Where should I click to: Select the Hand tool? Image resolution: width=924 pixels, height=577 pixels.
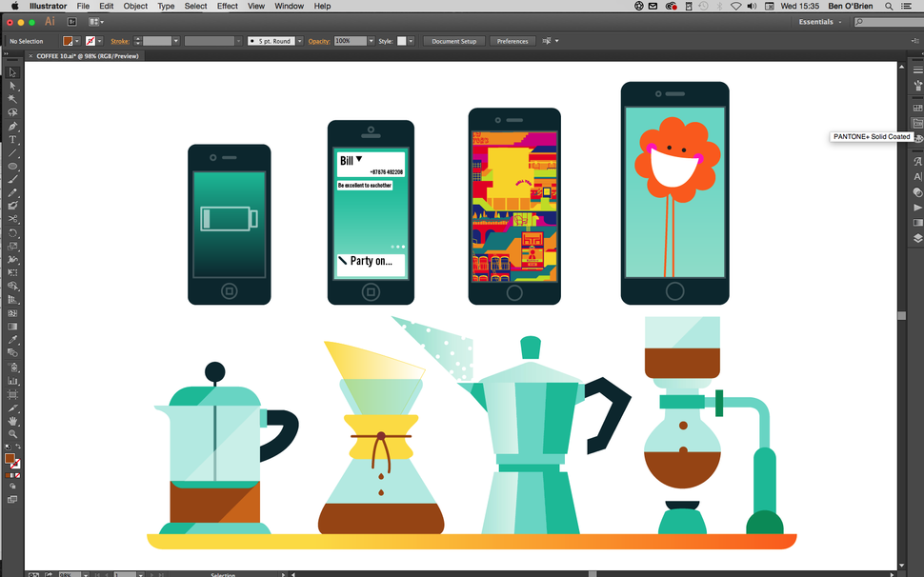(x=12, y=423)
